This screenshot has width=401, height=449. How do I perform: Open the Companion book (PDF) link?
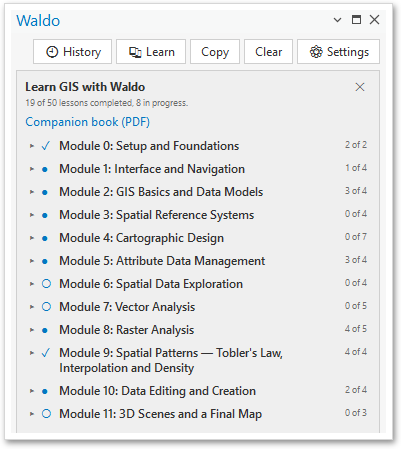click(x=88, y=122)
